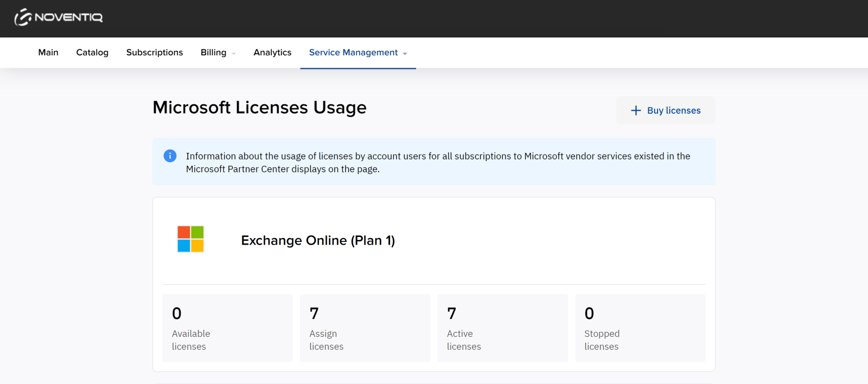Open the Analytics section
The width and height of the screenshot is (868, 384).
click(272, 53)
